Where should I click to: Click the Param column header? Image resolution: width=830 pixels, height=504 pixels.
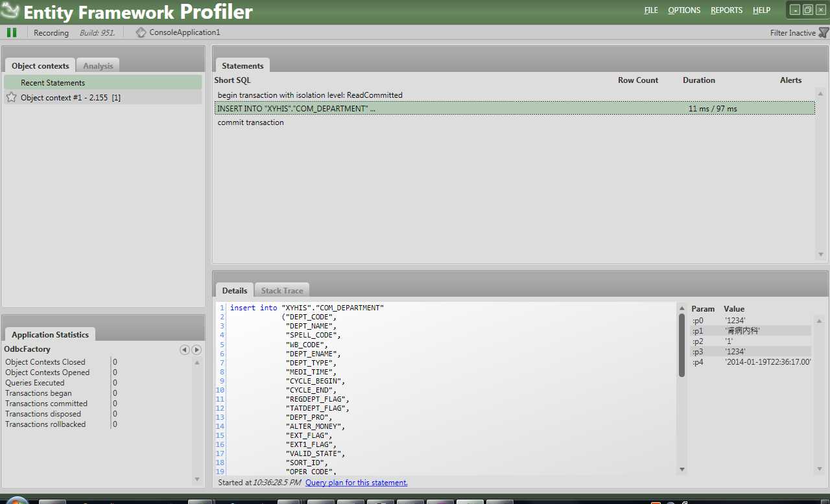pos(703,309)
